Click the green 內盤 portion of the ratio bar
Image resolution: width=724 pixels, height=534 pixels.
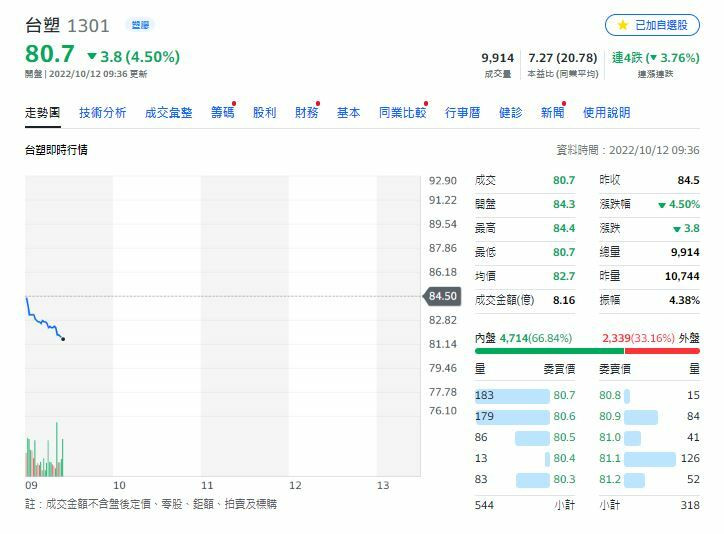[549, 351]
